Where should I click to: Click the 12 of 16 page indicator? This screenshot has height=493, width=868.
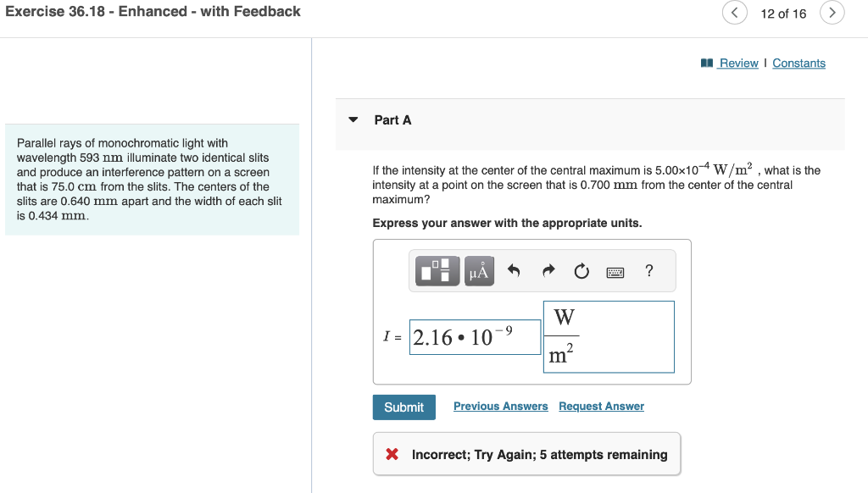click(783, 13)
